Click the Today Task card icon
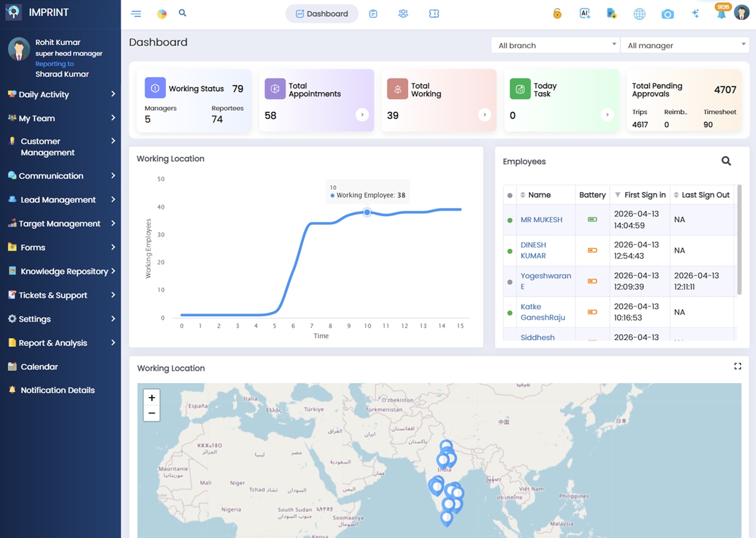756x538 pixels. point(520,88)
